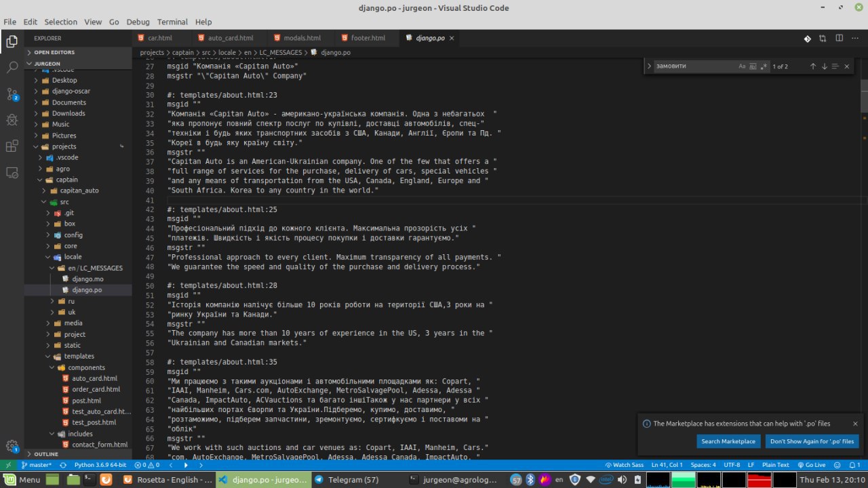Open the Selection menu
The width and height of the screenshot is (868, 488).
pyautogui.click(x=61, y=22)
